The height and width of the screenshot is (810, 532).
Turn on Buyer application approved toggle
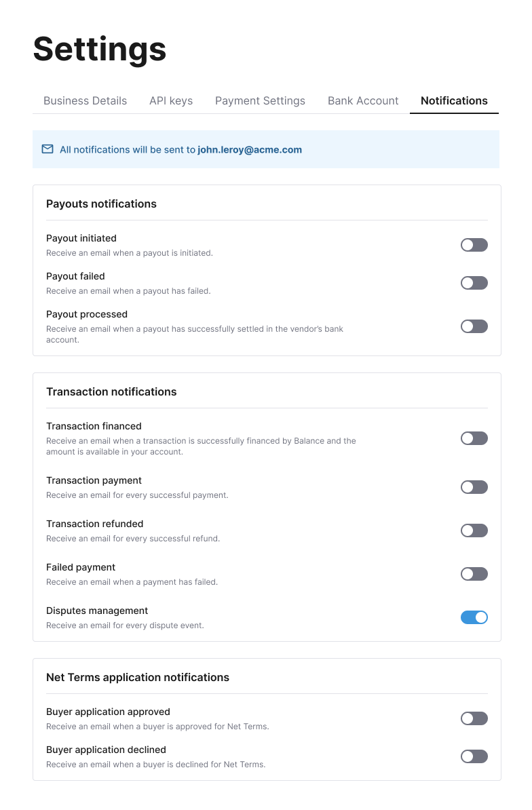[474, 718]
